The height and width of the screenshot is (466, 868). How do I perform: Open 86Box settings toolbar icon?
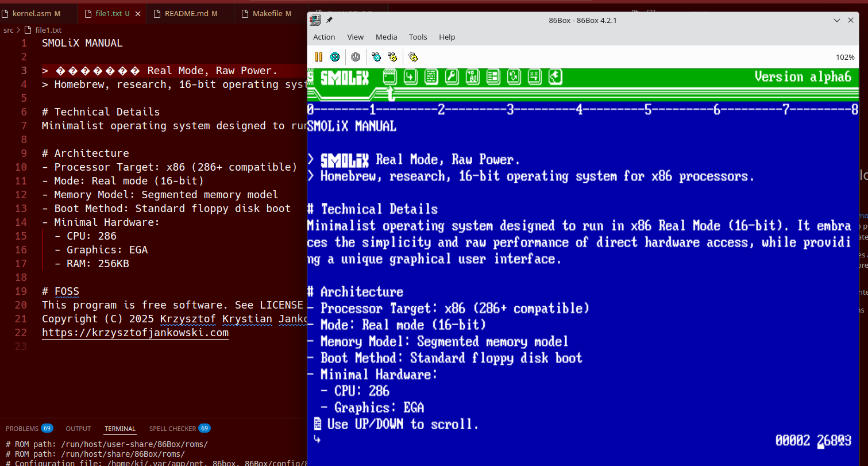(413, 57)
